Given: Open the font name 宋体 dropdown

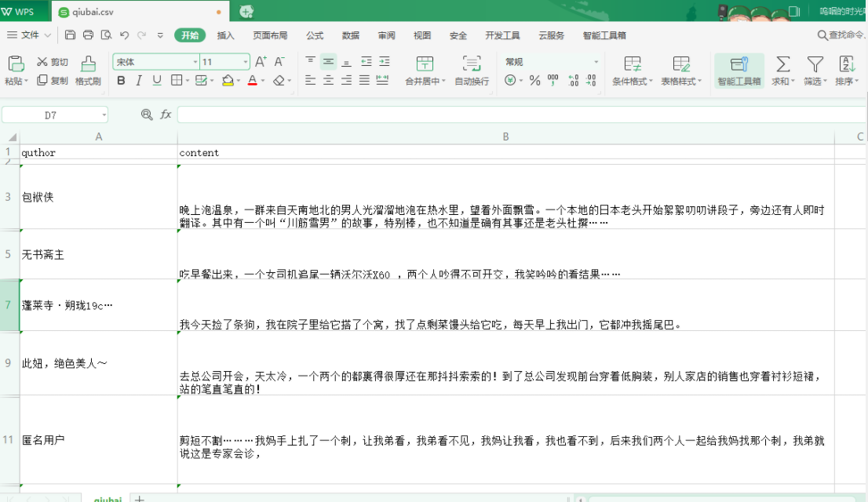Looking at the screenshot, I should 195,62.
